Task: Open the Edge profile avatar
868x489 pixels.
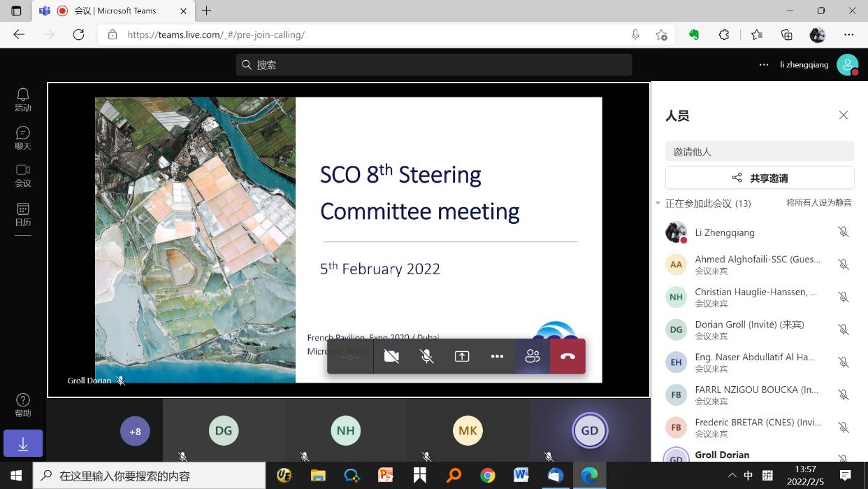Action: [818, 34]
